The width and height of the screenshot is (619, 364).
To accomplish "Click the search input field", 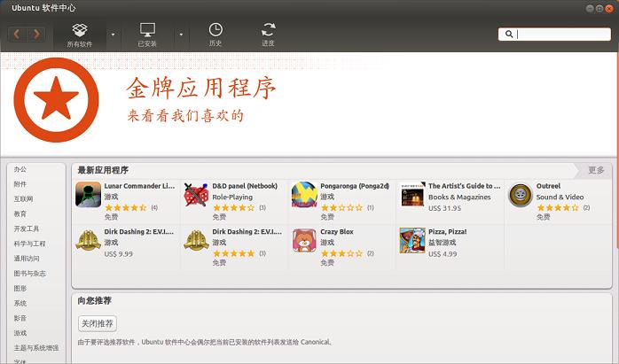I will [554, 35].
